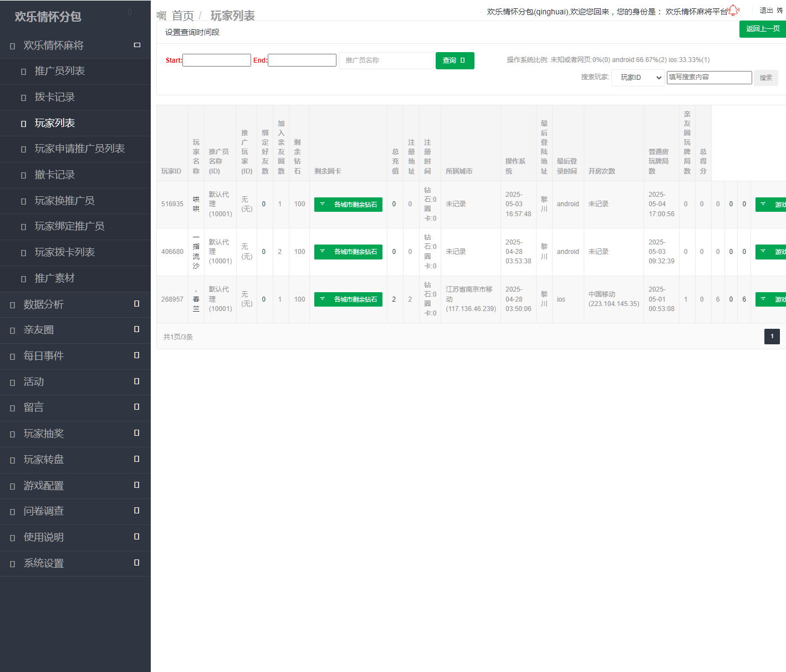Viewport: 786px width, 672px height.
Task: Click the icon left of 系统设置
Action: click(12, 564)
